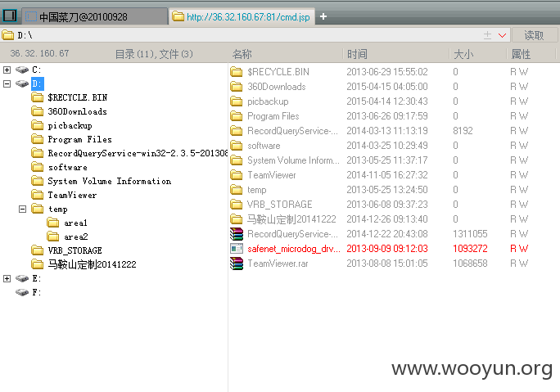Click the 读取 button
The image size is (560, 392).
coord(534,35)
